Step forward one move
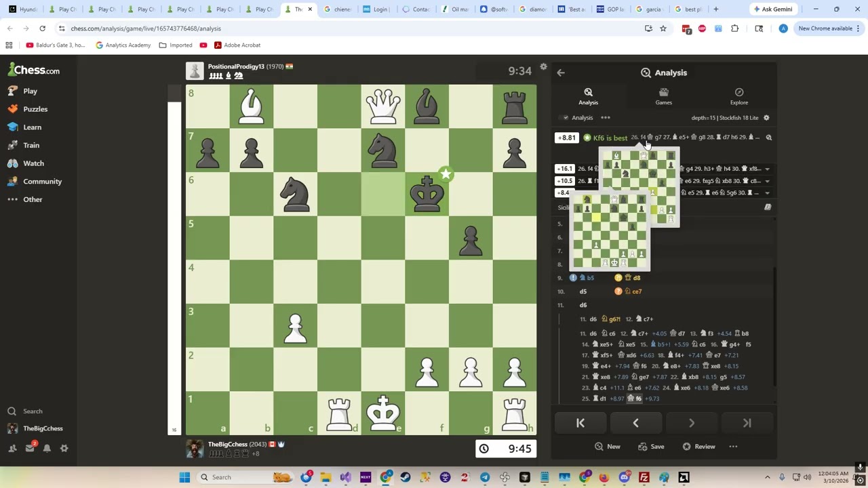Screen dimensions: 868x488 click(x=691, y=423)
